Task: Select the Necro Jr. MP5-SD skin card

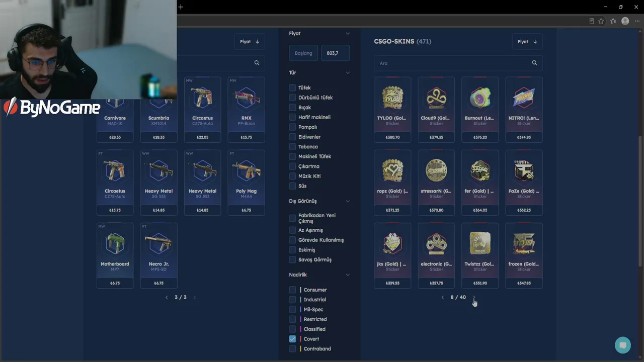Action: pos(158,255)
